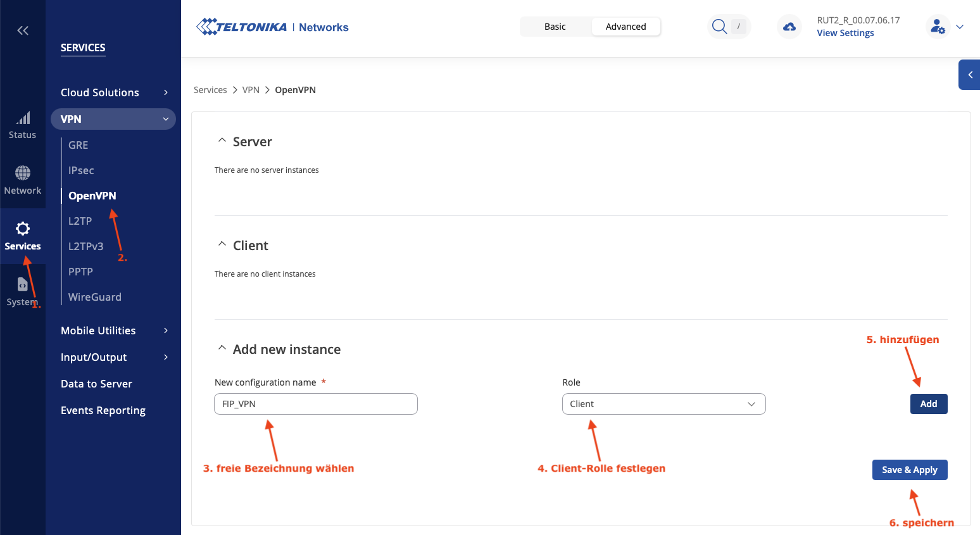Switch to Advanced mode
The image size is (980, 535).
625,27
